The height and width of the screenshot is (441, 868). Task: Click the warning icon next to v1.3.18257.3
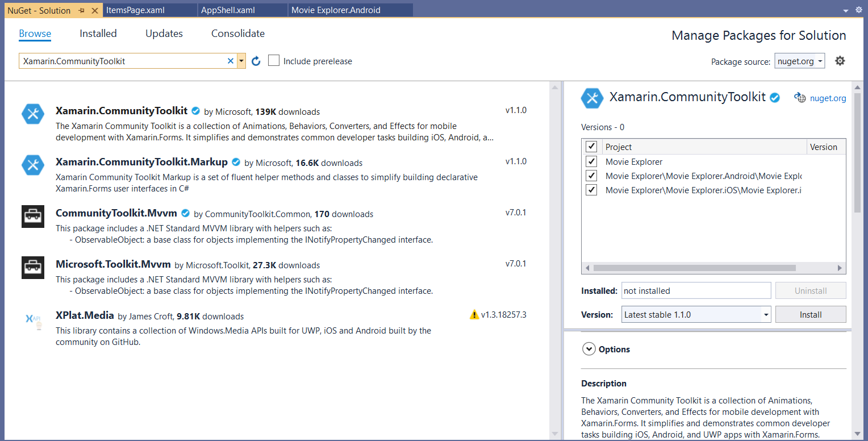pyautogui.click(x=474, y=314)
